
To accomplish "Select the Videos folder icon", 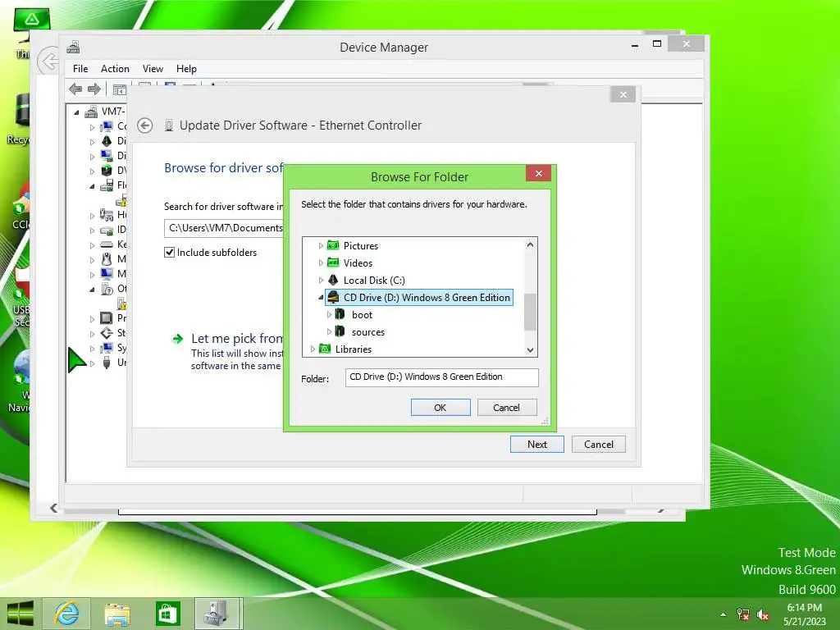I will 333,262.
